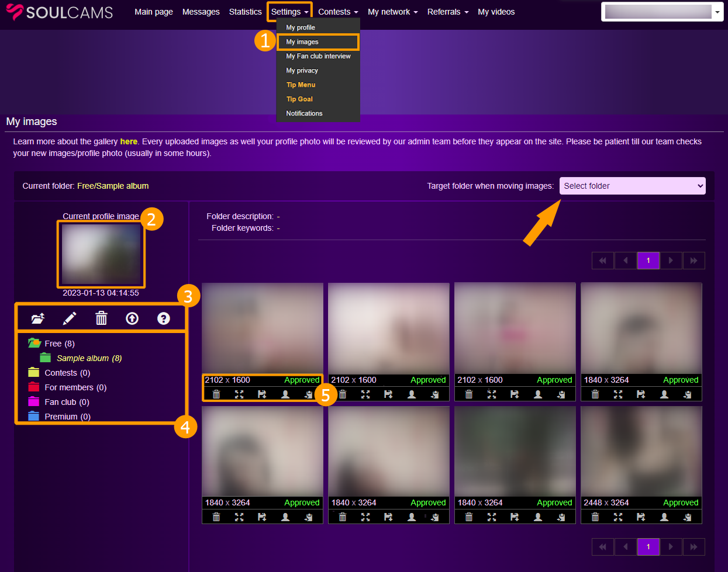Follow the yellow 'here' gallery link

click(x=129, y=141)
